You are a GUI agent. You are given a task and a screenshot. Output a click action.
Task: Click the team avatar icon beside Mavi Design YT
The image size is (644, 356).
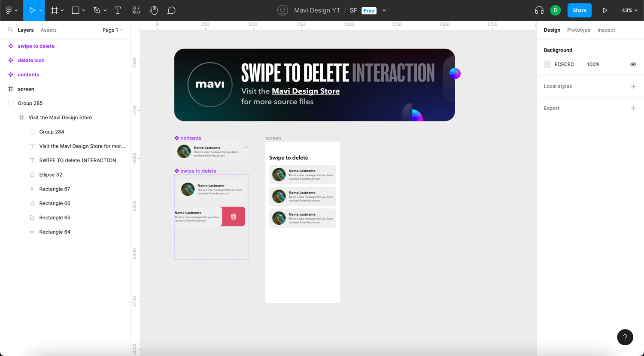point(283,10)
